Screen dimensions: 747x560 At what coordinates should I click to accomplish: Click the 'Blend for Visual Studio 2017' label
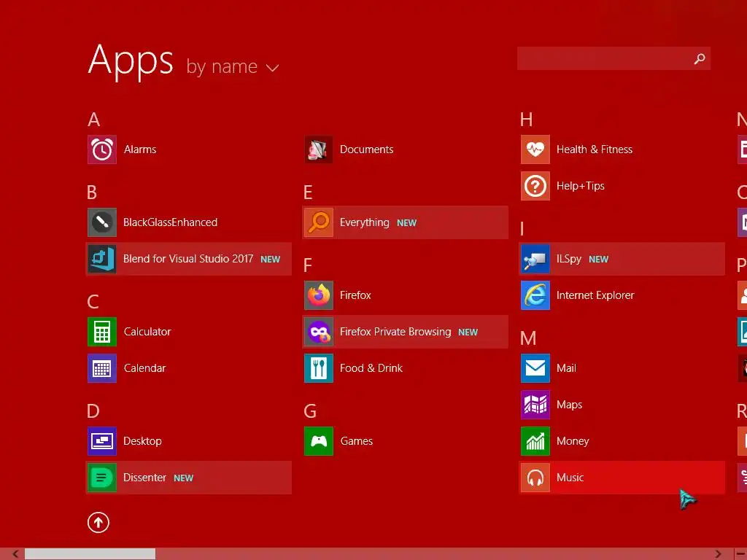[188, 259]
